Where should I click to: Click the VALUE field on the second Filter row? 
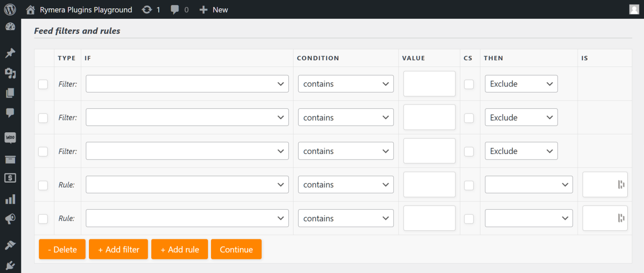[x=429, y=117]
